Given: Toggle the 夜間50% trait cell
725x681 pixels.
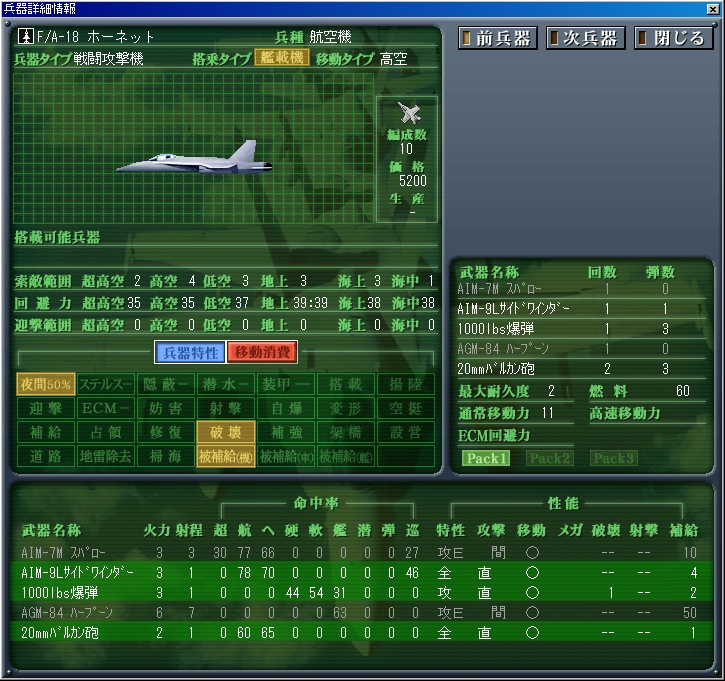Looking at the screenshot, I should [46, 384].
